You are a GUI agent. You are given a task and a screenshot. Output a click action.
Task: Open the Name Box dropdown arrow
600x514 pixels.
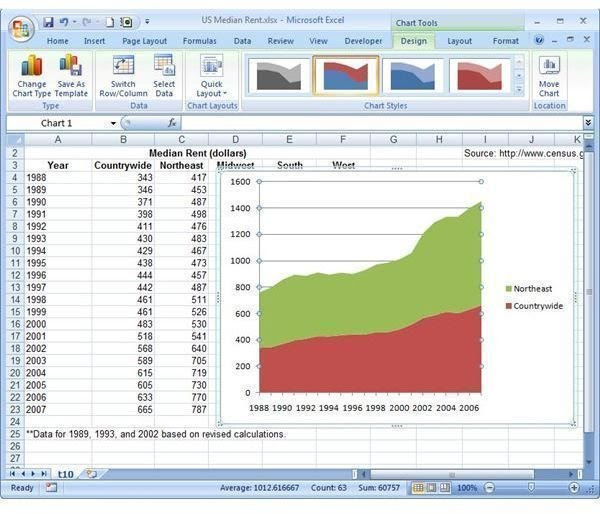click(113, 123)
